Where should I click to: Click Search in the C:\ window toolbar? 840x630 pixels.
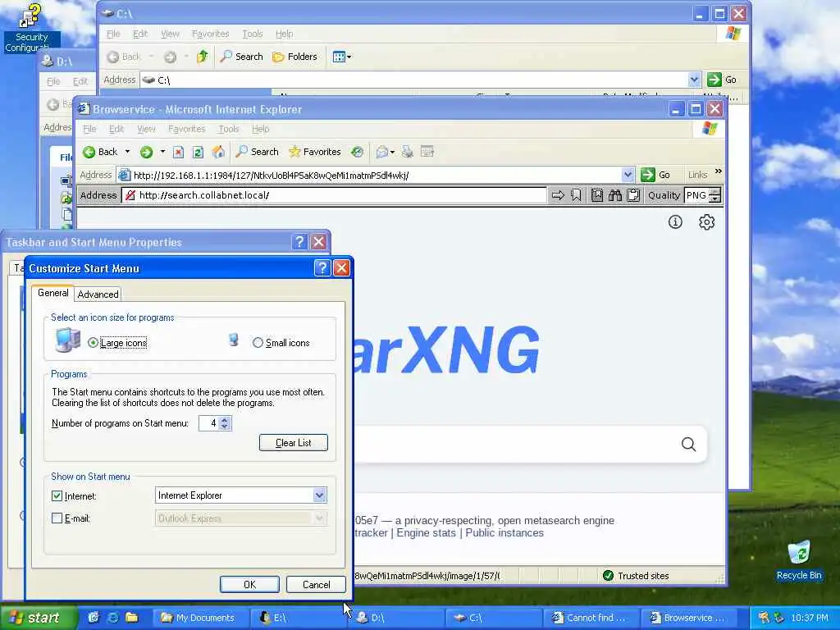click(x=242, y=57)
